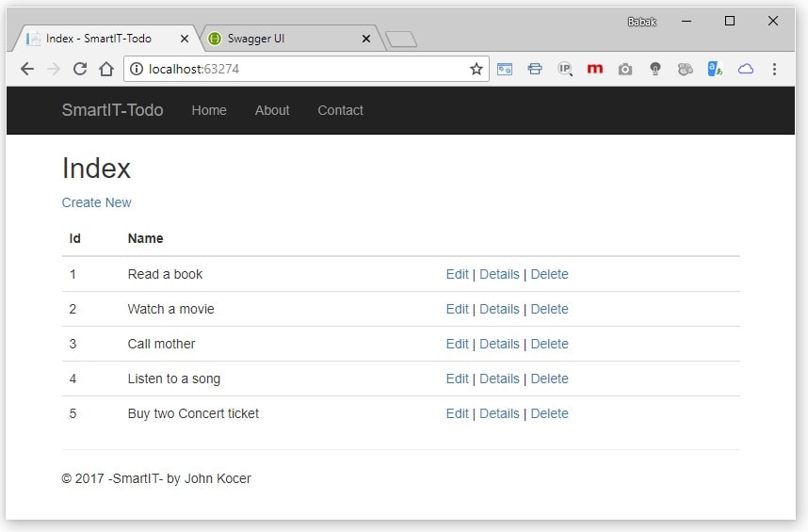Open the IP lookup extension icon
Image resolution: width=808 pixels, height=532 pixels.
565,69
